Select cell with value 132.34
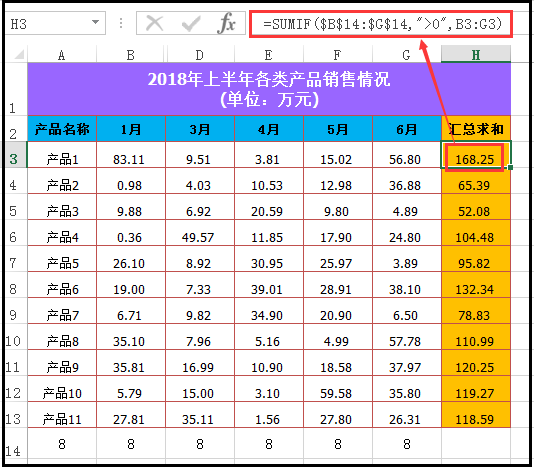534x467 pixels. [476, 285]
